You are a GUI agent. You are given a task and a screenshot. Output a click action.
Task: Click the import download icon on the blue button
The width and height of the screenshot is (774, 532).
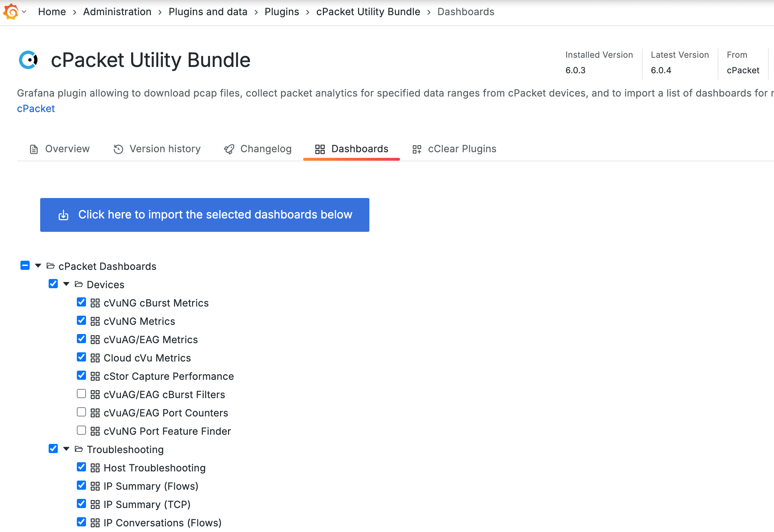coord(63,215)
